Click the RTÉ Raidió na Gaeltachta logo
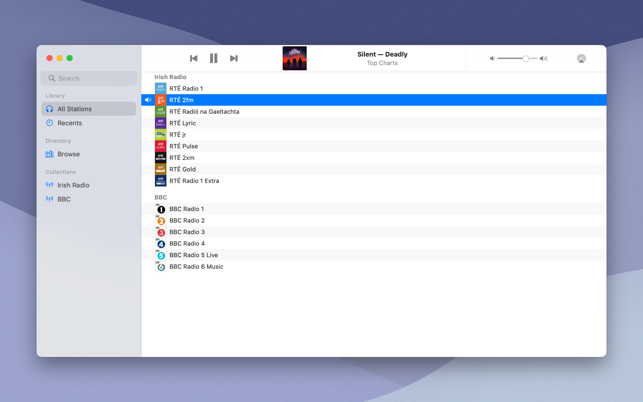Viewport: 643px width, 402px height. click(161, 111)
